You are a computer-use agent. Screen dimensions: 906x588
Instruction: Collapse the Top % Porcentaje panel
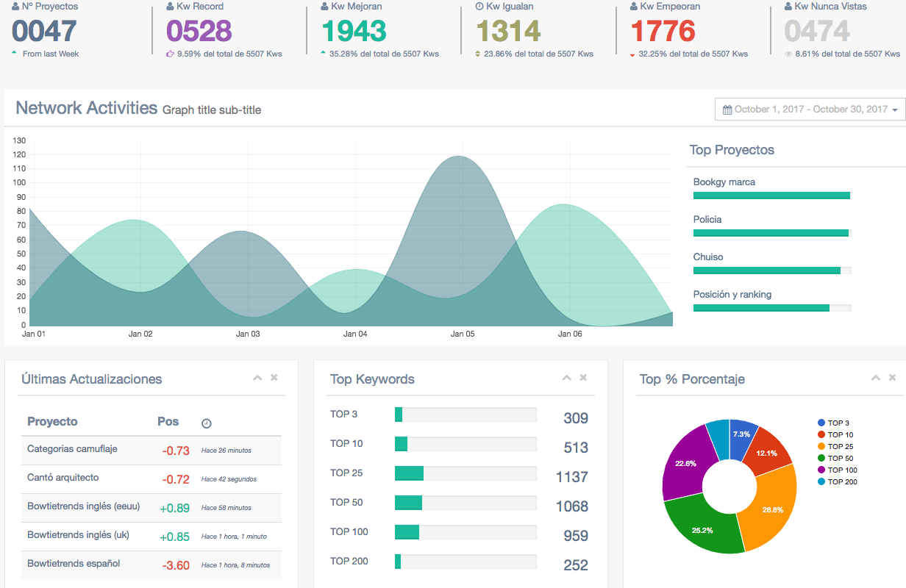876,377
